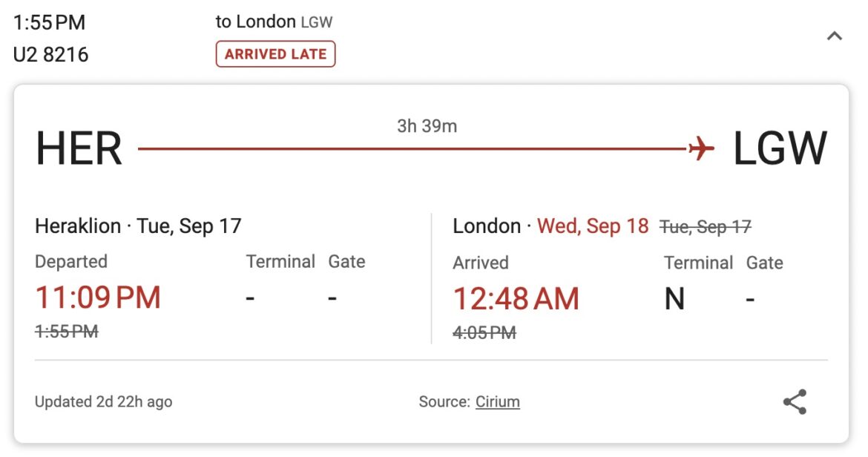Click the crossed-out 1:55 PM departure time

coord(67,332)
